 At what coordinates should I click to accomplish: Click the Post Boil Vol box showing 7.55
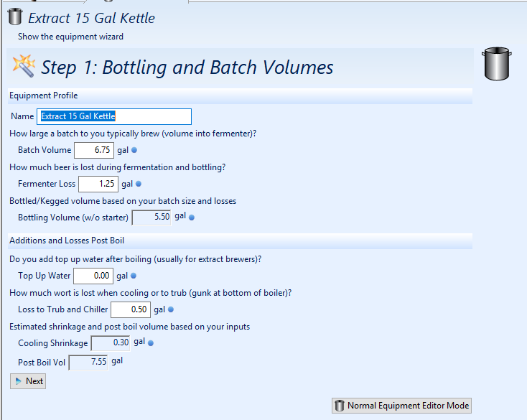[88, 363]
